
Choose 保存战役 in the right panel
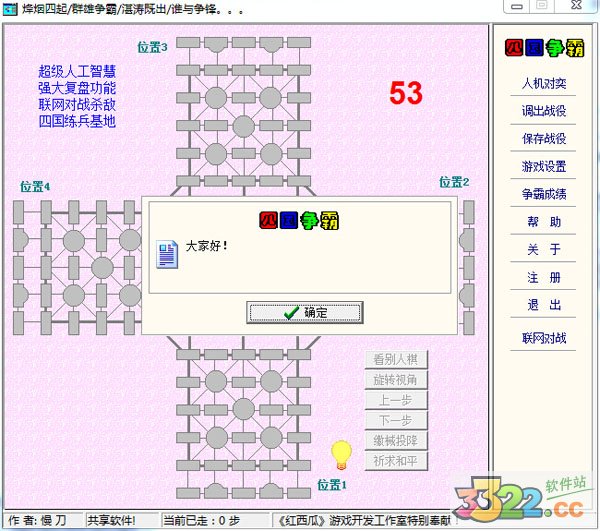543,138
